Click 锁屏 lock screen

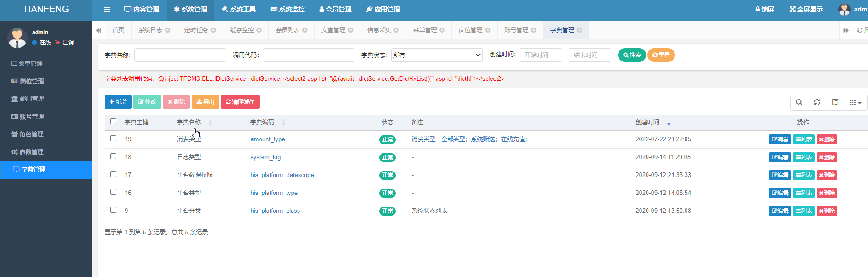765,10
